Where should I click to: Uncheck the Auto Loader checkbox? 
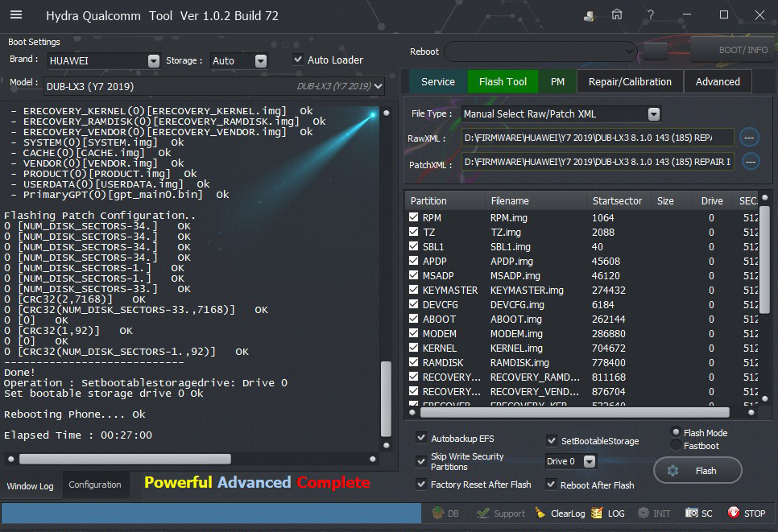click(x=298, y=60)
